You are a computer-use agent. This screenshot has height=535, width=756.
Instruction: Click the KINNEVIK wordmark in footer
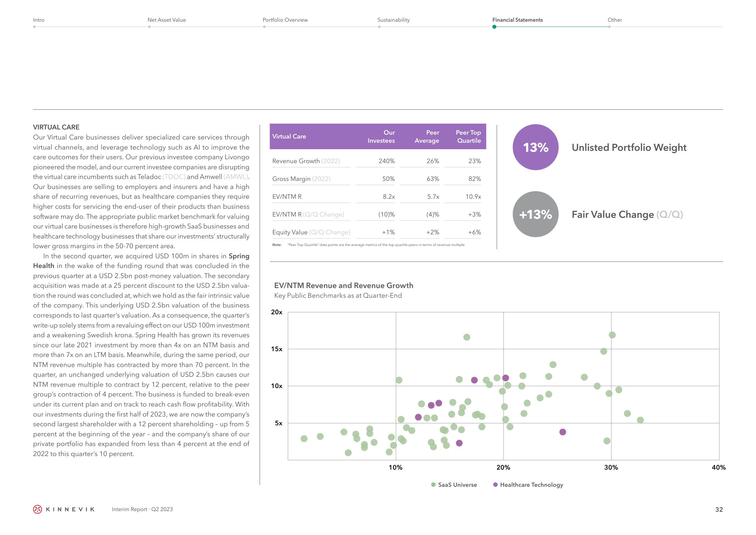(70, 509)
